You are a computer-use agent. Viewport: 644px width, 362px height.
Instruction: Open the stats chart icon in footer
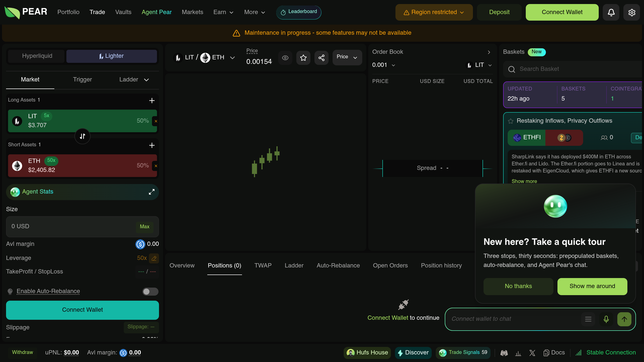[518, 353]
